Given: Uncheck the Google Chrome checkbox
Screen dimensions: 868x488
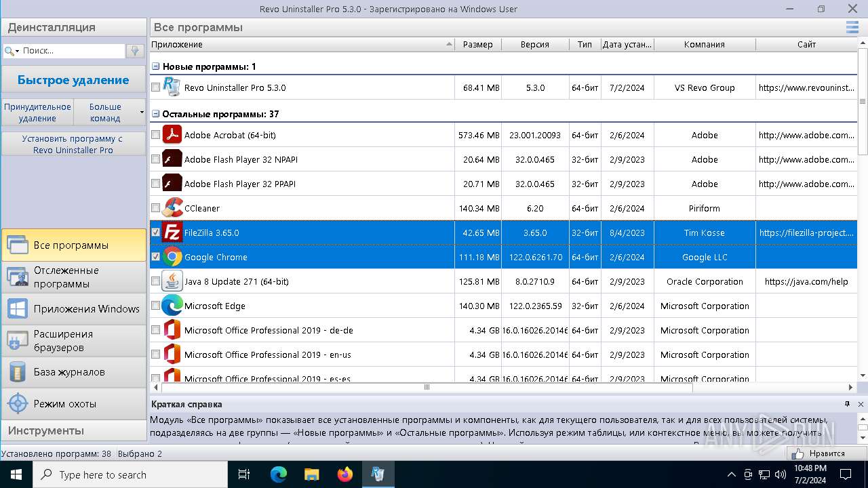Looking at the screenshot, I should (156, 257).
